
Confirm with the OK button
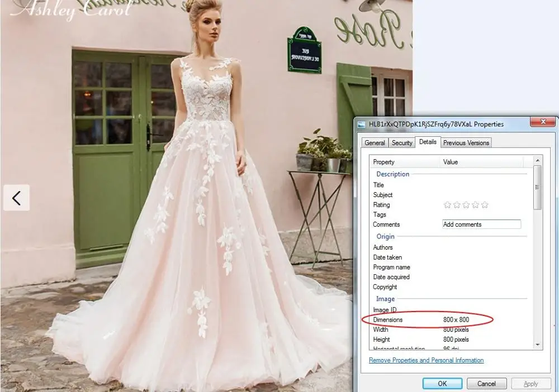click(x=442, y=384)
